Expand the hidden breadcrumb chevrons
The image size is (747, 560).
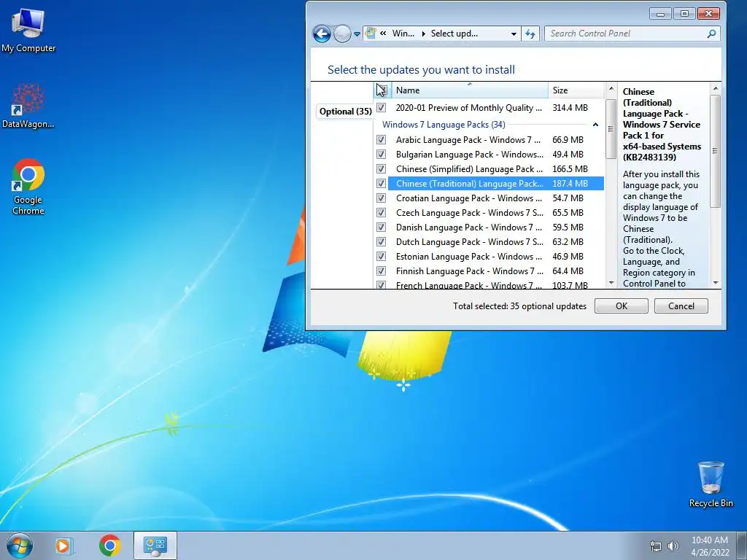point(383,34)
